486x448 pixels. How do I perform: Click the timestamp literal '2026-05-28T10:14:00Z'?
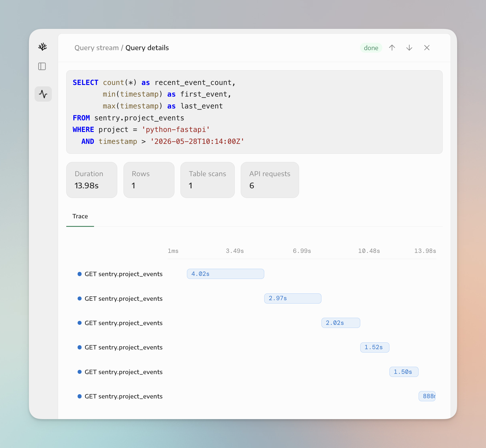point(197,141)
